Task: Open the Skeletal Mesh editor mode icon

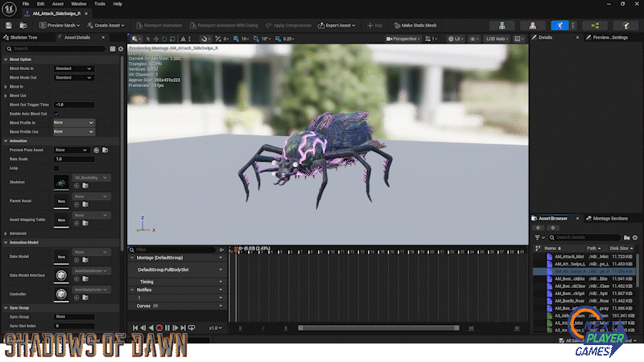Action: (x=532, y=26)
